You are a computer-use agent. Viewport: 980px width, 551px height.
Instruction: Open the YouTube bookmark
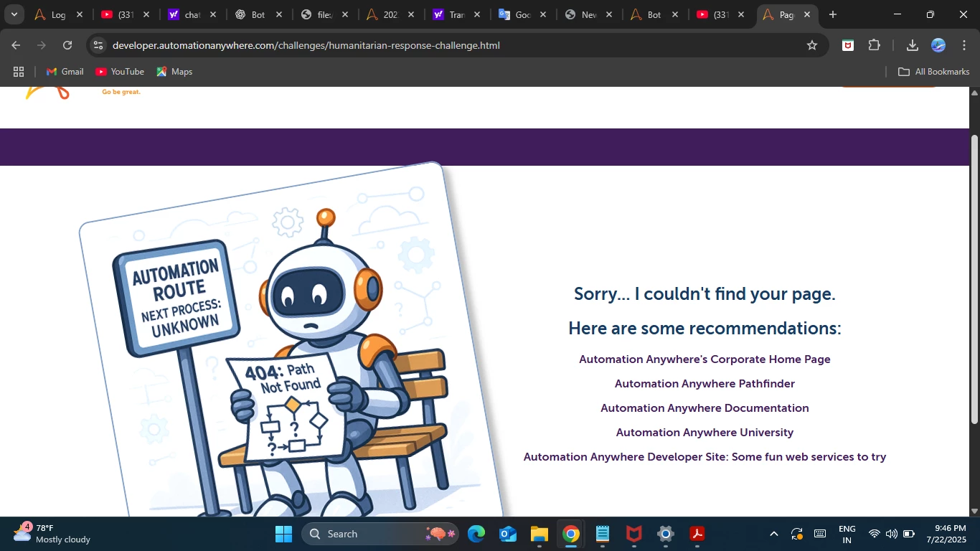point(120,72)
